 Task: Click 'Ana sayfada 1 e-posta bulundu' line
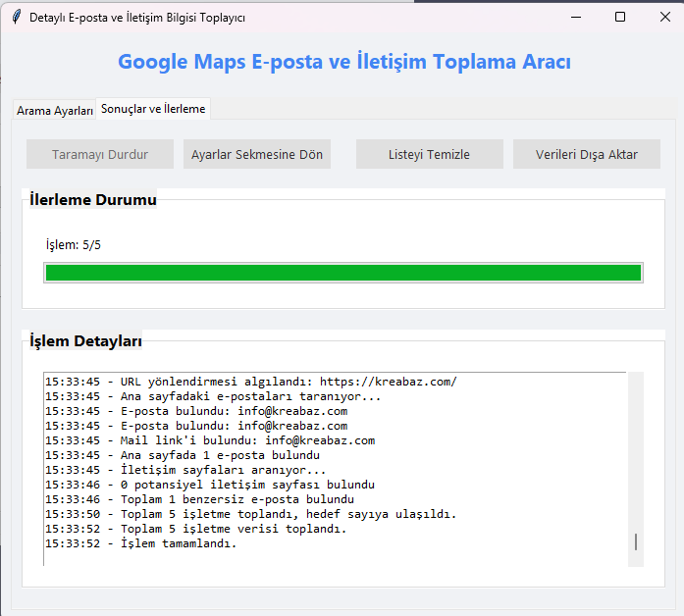coord(183,455)
